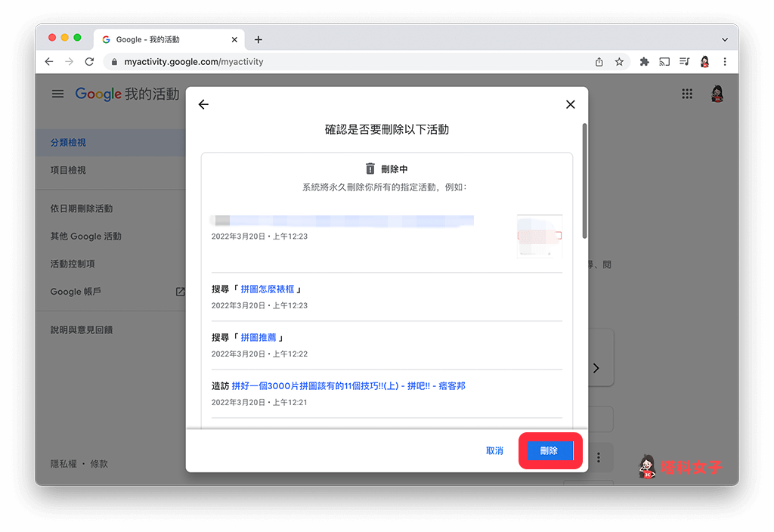Click the cast icon in the toolbar

(664, 62)
